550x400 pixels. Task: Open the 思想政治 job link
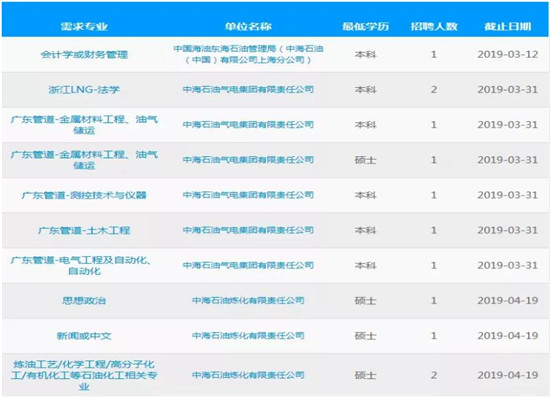tap(84, 301)
